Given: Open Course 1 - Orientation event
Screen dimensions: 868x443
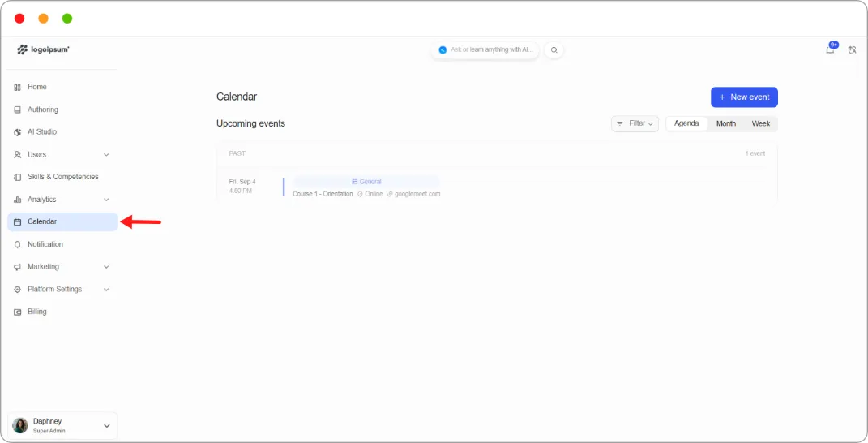Looking at the screenshot, I should (323, 194).
